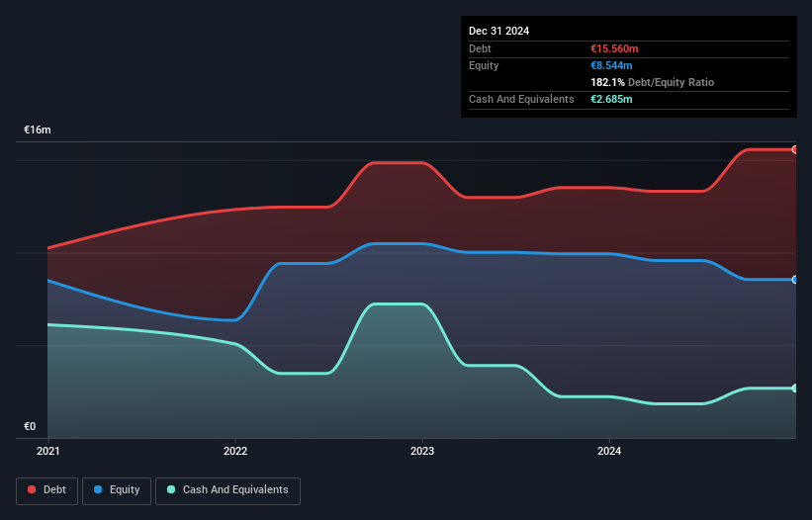Click the 2022 x-axis label
Image resolution: width=812 pixels, height=520 pixels.
click(x=235, y=451)
